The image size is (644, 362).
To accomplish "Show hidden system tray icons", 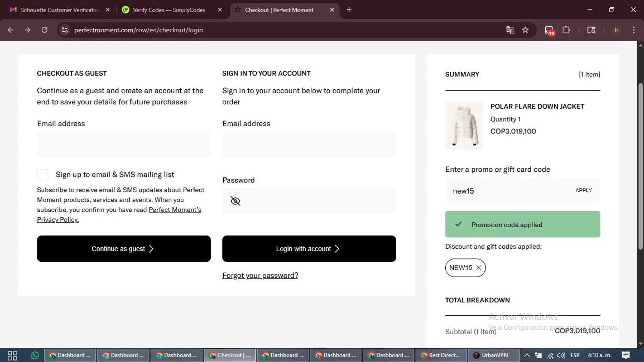I will click(x=527, y=356).
